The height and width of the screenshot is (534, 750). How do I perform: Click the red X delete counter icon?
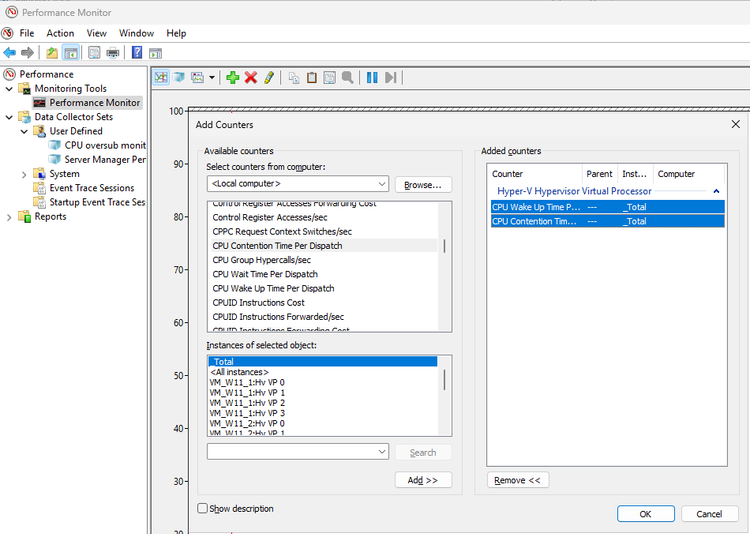tap(251, 77)
